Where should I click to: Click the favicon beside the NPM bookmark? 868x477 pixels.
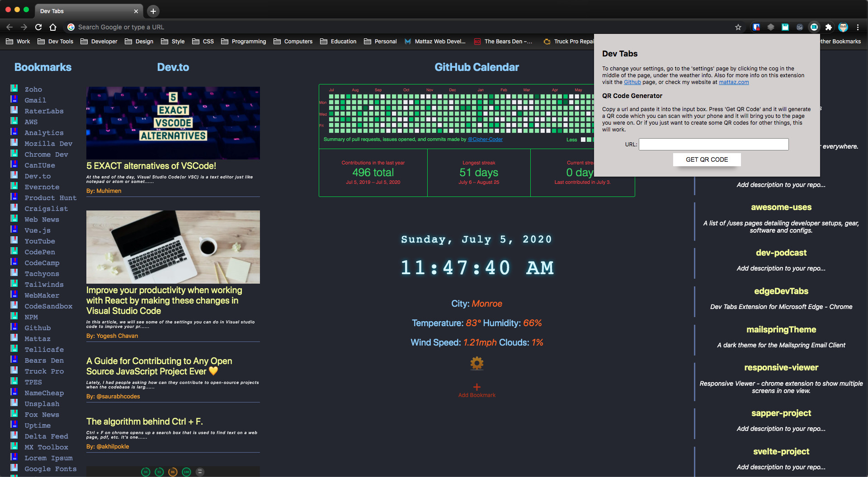coord(14,316)
